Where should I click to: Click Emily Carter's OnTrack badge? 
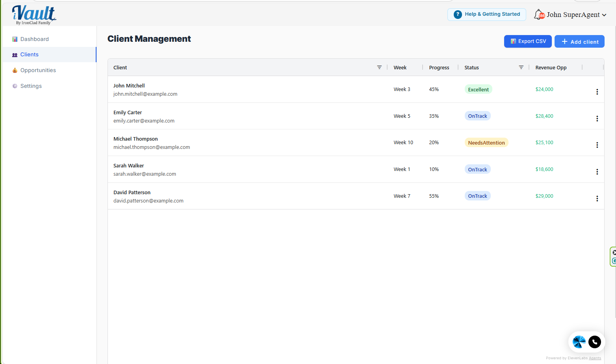click(477, 116)
